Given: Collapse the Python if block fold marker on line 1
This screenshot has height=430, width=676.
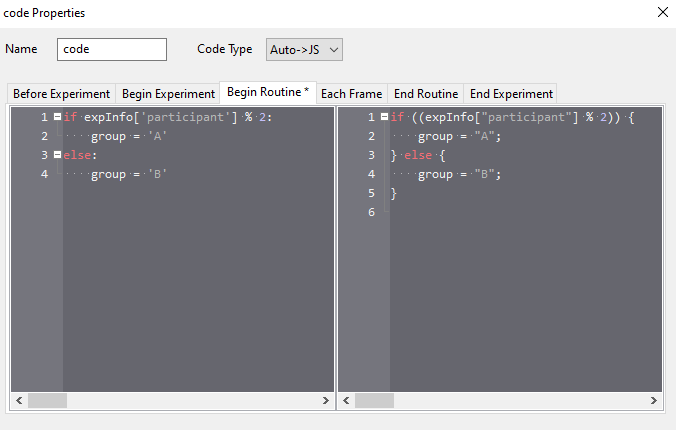Looking at the screenshot, I should point(57,116).
